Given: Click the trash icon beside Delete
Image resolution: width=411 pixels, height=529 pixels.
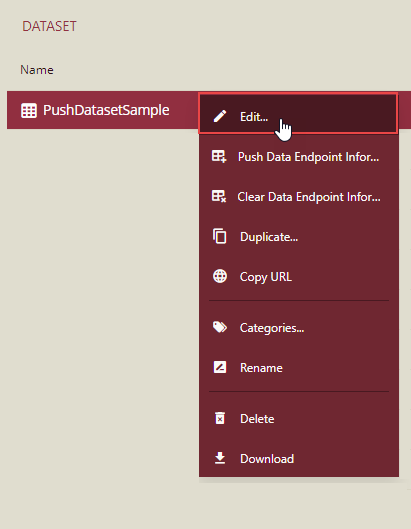Looking at the screenshot, I should [220, 418].
